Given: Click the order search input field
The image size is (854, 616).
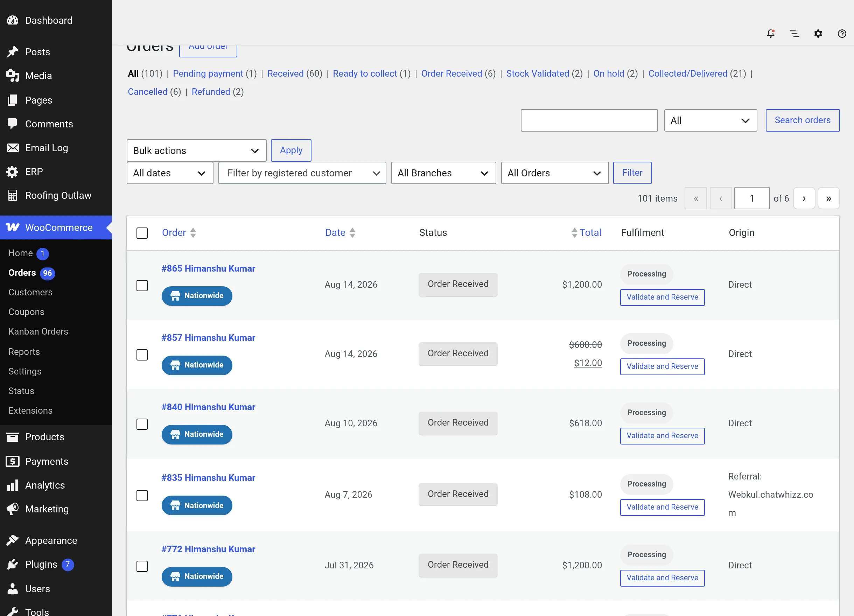Looking at the screenshot, I should tap(589, 120).
